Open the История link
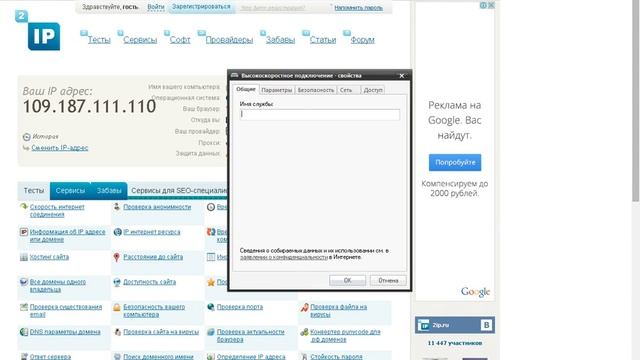Image resolution: width=640 pixels, height=360 pixels. click(45, 136)
